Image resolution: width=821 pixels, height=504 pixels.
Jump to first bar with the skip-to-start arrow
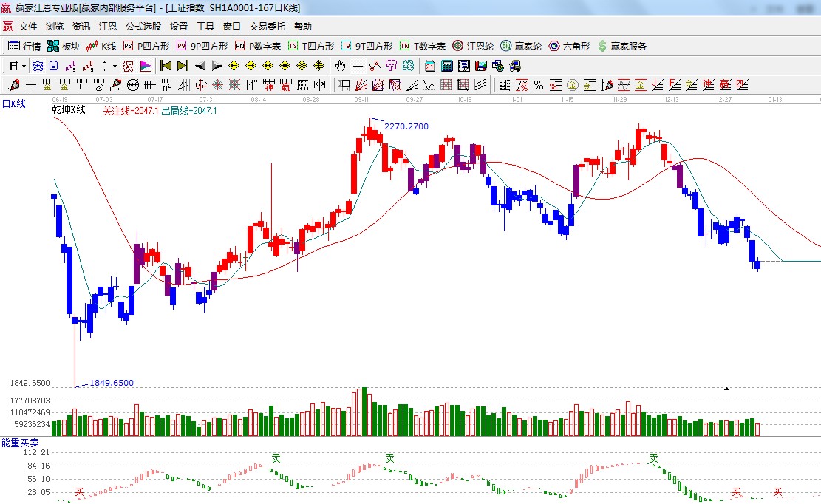[x=166, y=66]
